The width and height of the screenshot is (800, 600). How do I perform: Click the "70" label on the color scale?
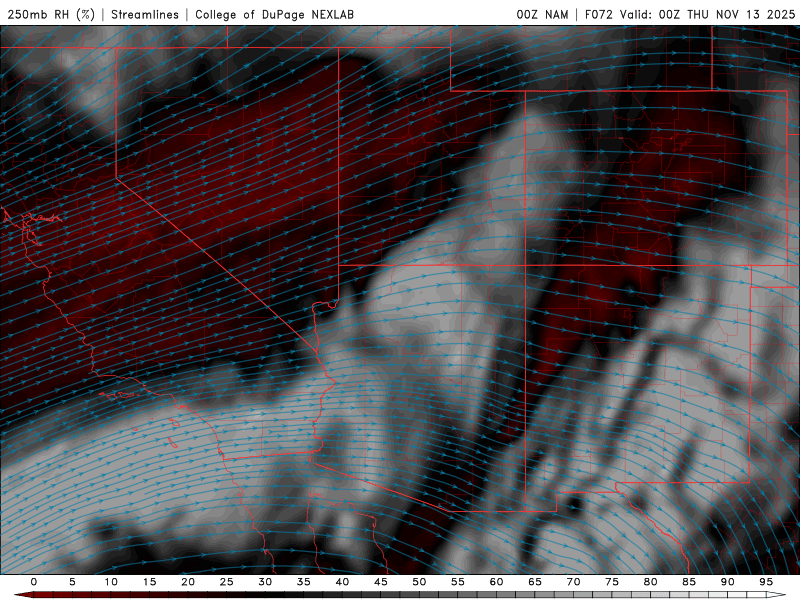coord(573,582)
